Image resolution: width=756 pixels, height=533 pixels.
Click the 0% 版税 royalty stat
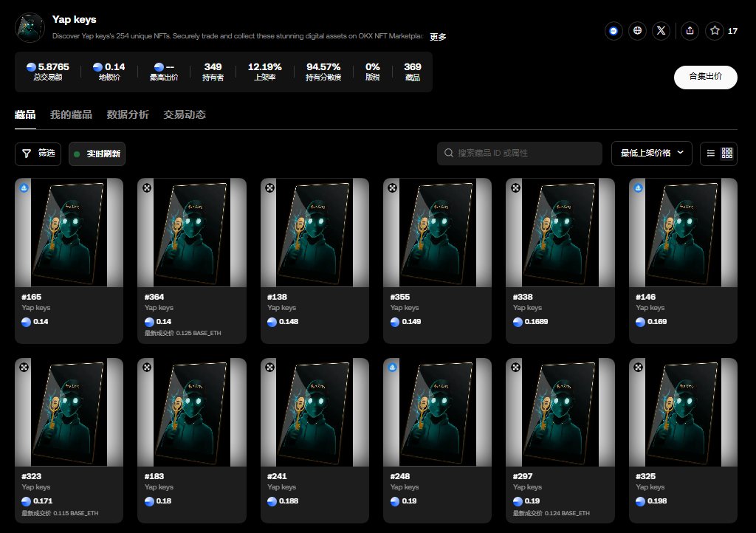point(373,72)
